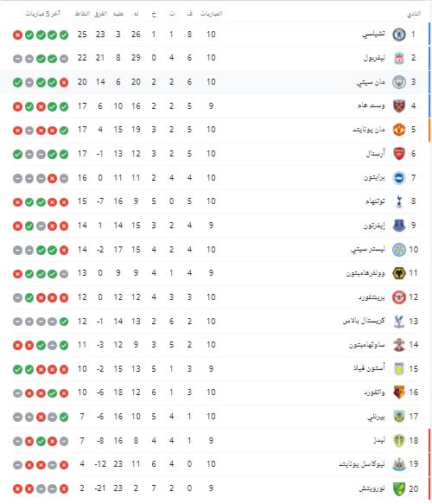This screenshot has height=504, width=432.
Task: Click Brighton's red loss form icon
Action: click(x=53, y=178)
